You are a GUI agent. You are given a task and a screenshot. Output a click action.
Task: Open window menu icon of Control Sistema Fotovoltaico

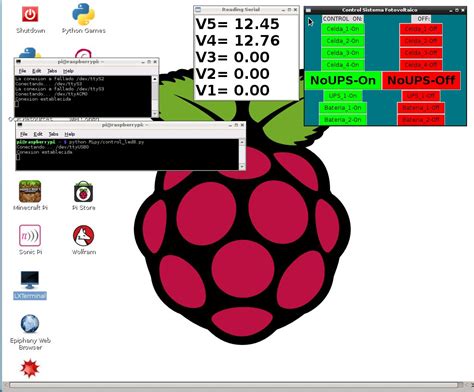(x=308, y=10)
